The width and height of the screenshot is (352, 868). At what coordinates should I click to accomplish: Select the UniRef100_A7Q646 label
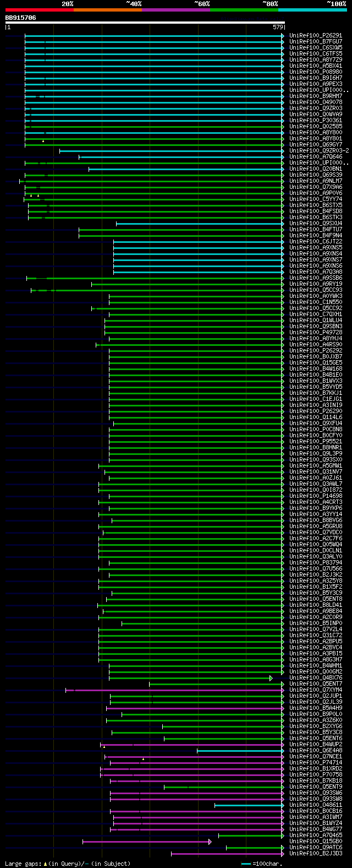(316, 156)
